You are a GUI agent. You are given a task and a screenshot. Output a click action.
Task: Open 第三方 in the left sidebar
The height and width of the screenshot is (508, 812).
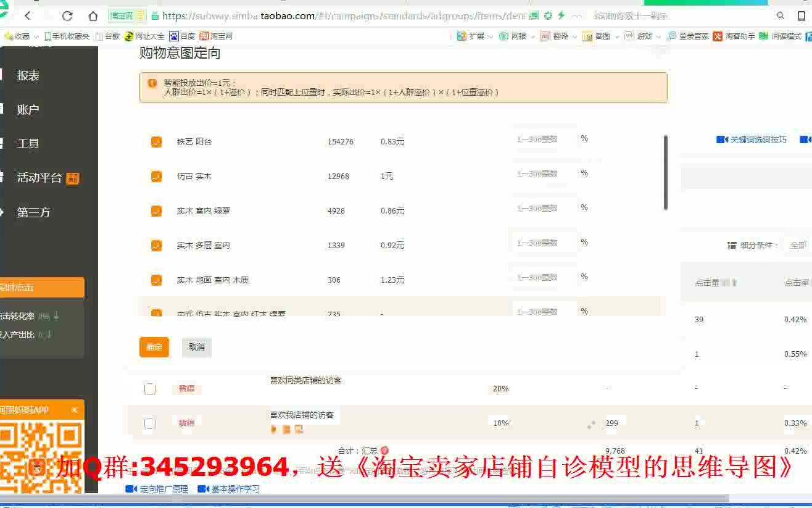click(33, 212)
